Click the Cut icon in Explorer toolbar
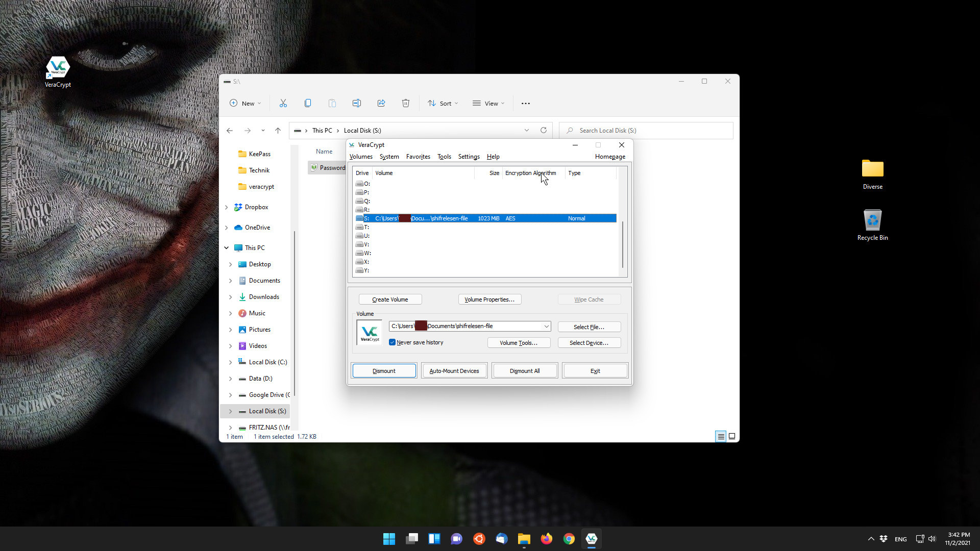980x551 pixels. coord(283,103)
